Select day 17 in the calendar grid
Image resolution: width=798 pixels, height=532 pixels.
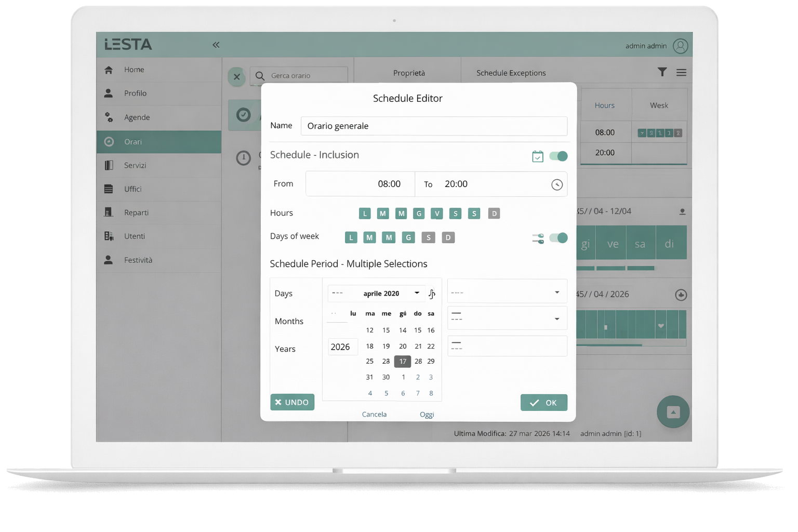pos(402,361)
